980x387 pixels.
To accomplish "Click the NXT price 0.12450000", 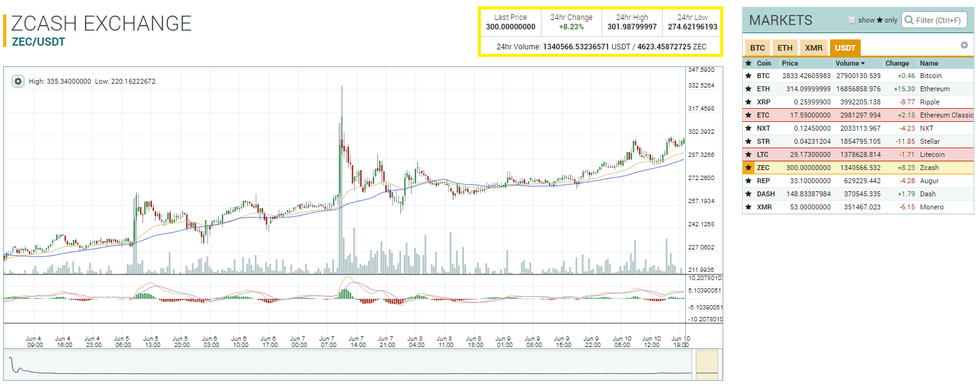I will click(x=812, y=128).
